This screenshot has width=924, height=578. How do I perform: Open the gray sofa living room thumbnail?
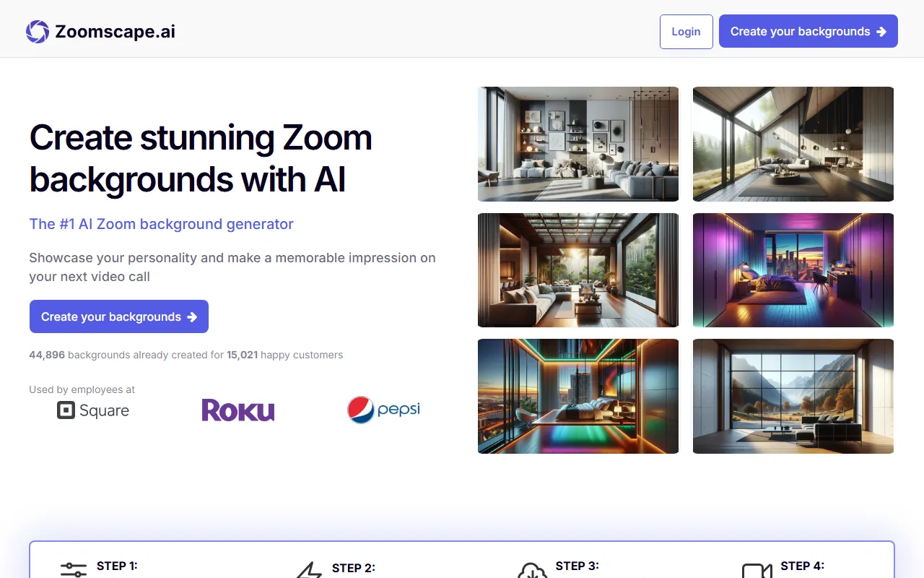[x=577, y=144]
